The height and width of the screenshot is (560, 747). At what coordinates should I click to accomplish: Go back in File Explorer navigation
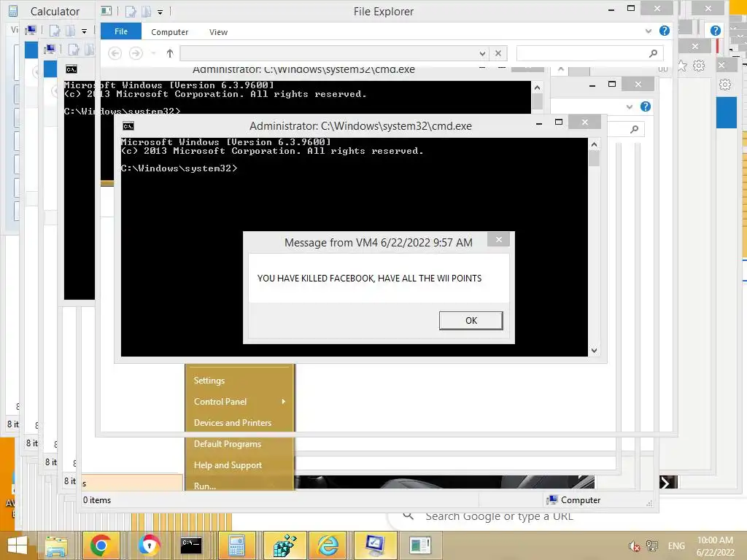pyautogui.click(x=115, y=53)
